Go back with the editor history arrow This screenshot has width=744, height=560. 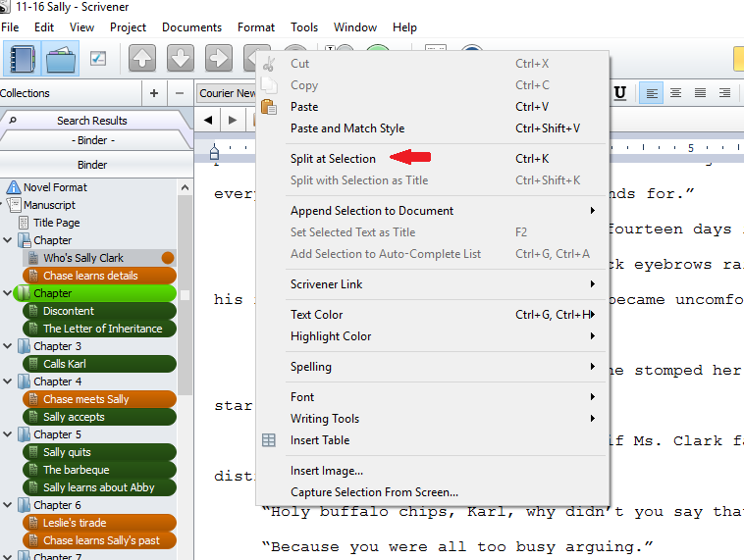[x=208, y=120]
